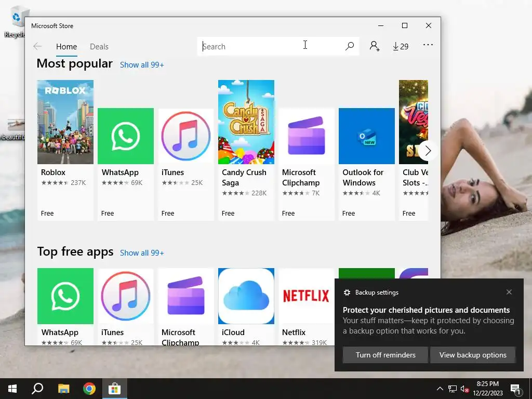This screenshot has width=532, height=399.
Task: Open taskbar search magnifier
Action: (37, 389)
